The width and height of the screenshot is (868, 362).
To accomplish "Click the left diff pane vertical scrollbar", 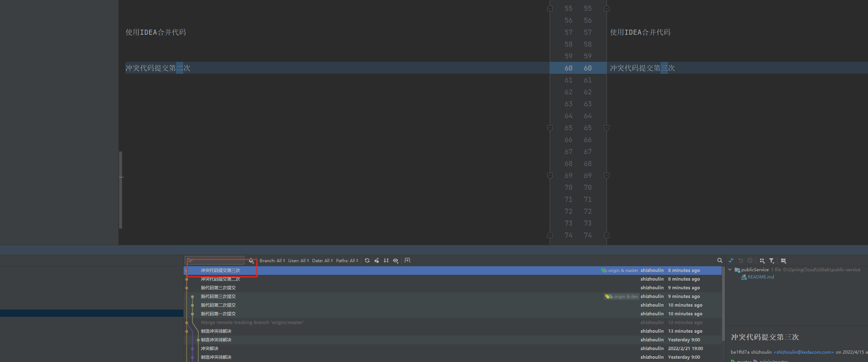I will [x=121, y=190].
